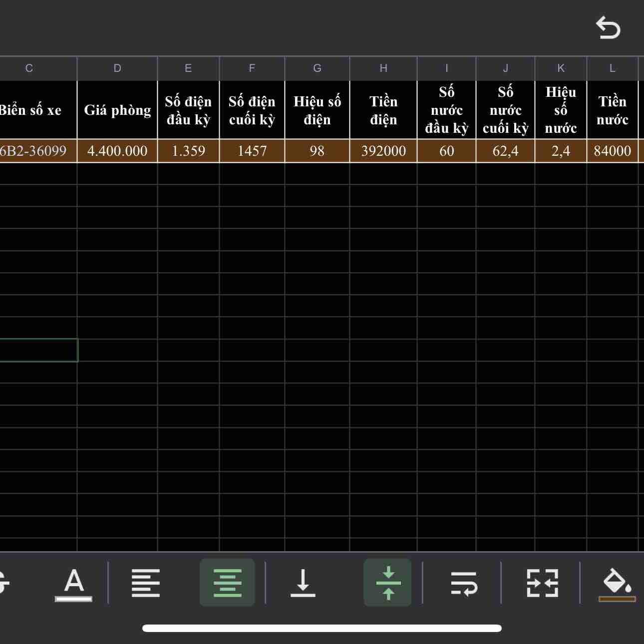Select column H header

[383, 68]
